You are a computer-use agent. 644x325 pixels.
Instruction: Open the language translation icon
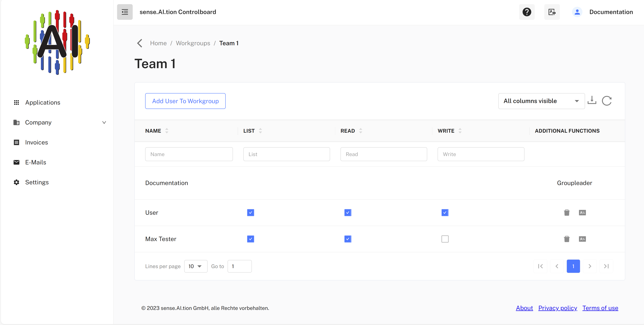tap(552, 12)
